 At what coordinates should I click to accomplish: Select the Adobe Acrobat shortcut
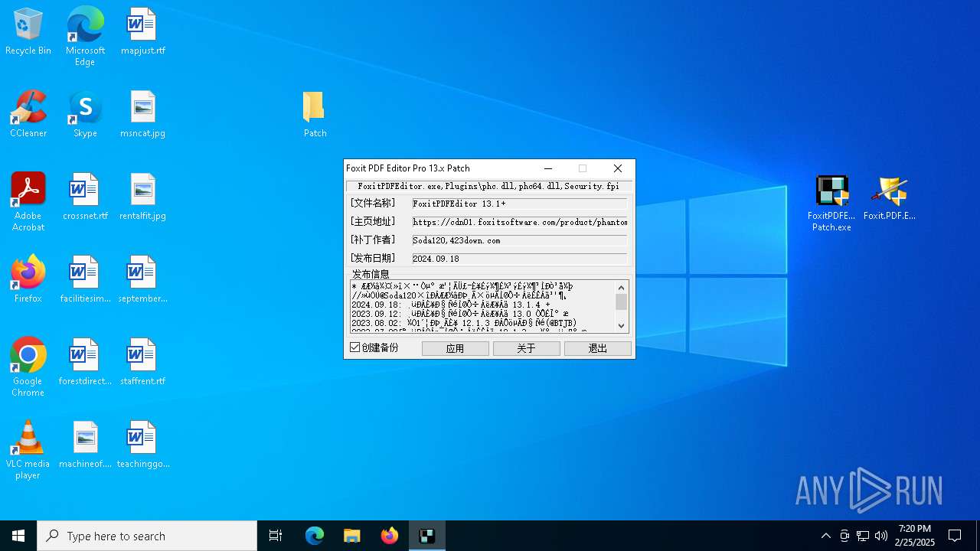[28, 202]
